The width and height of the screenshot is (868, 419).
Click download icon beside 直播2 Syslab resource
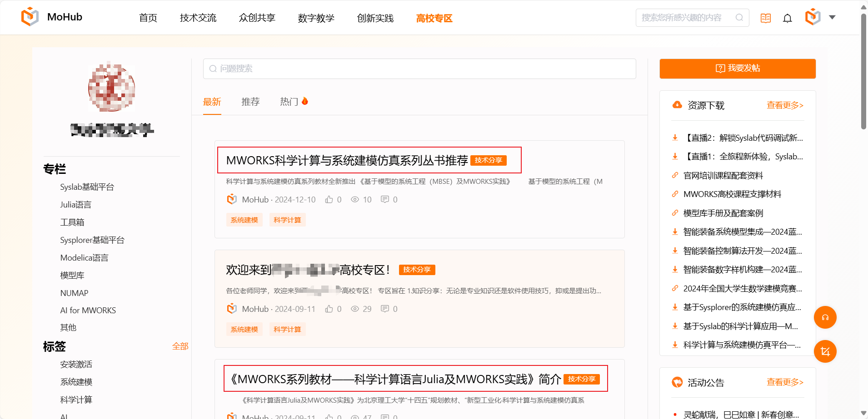click(675, 138)
